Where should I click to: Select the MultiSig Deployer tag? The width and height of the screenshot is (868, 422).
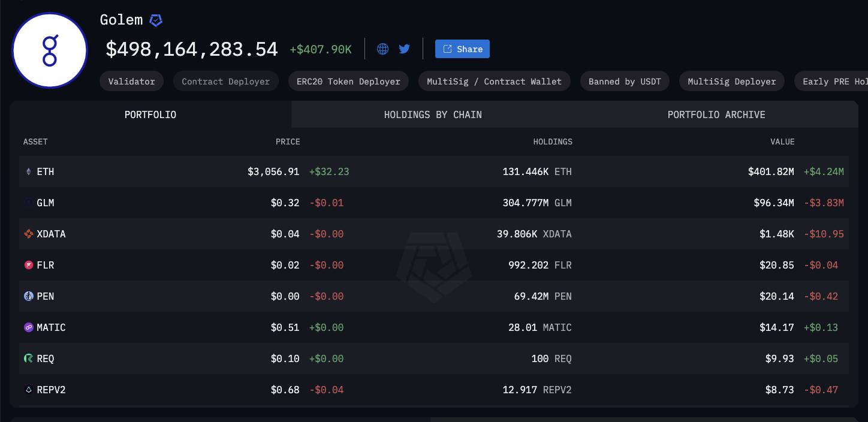731,82
